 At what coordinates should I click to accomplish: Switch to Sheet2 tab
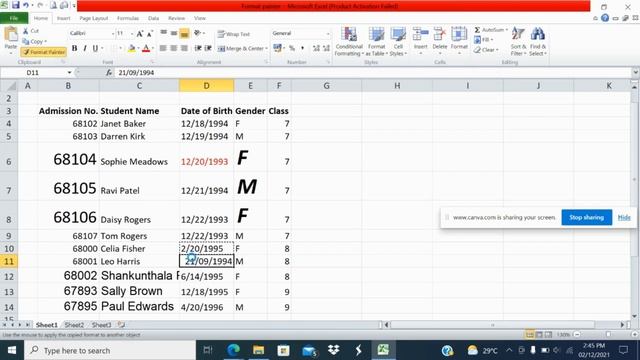tap(74, 325)
